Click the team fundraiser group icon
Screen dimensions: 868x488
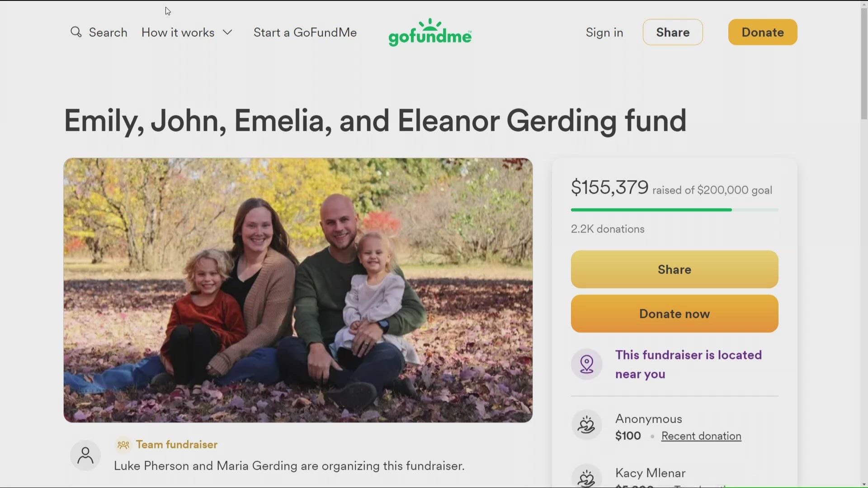coord(123,444)
